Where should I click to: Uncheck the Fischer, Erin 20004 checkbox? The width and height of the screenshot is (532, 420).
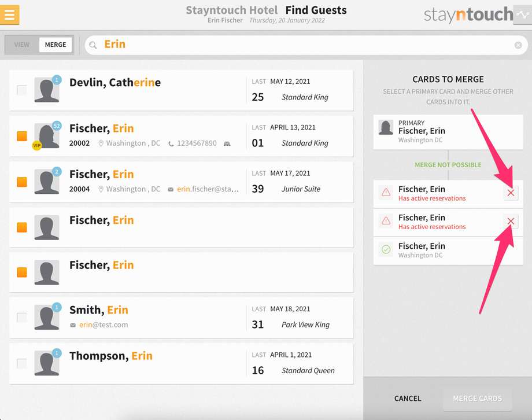click(x=22, y=182)
